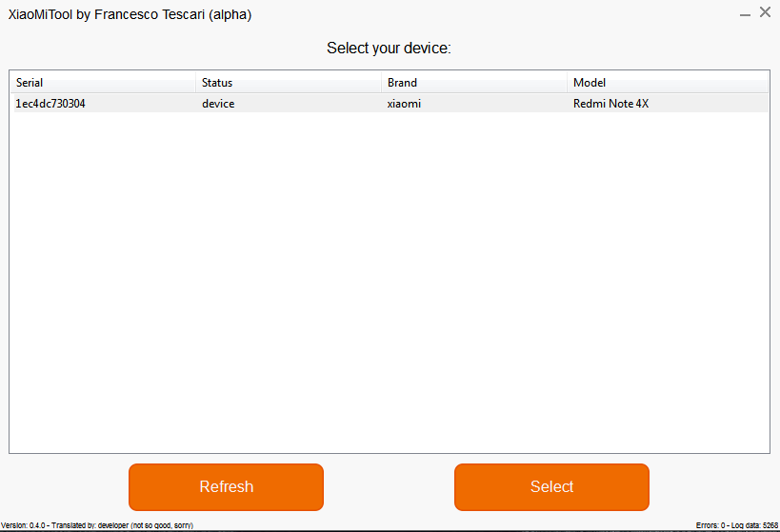
Task: Select serial 1ec4dc730304 in device list
Action: click(50, 104)
